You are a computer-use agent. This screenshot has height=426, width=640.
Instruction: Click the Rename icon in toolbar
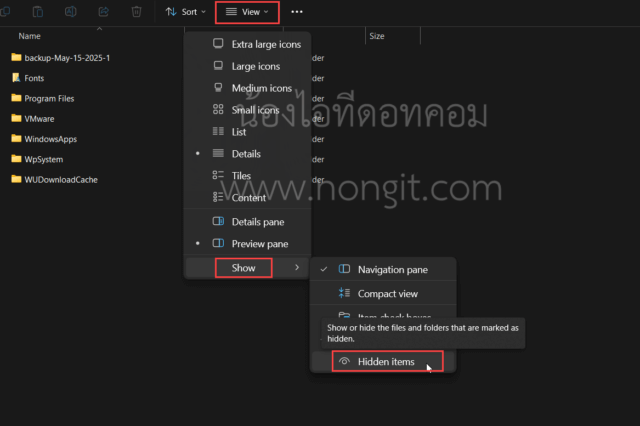tap(71, 11)
